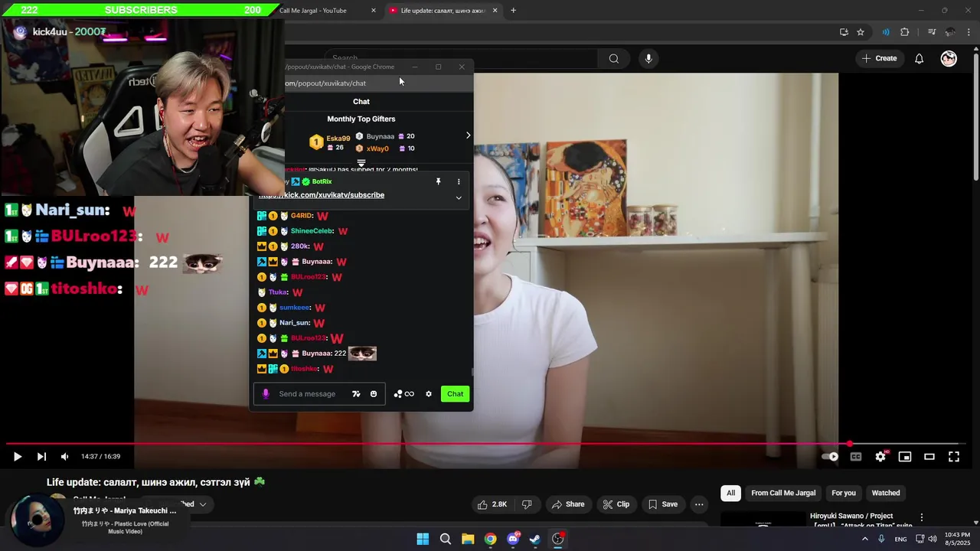Like the video with 2.8K likes
980x551 pixels.
pyautogui.click(x=492, y=504)
